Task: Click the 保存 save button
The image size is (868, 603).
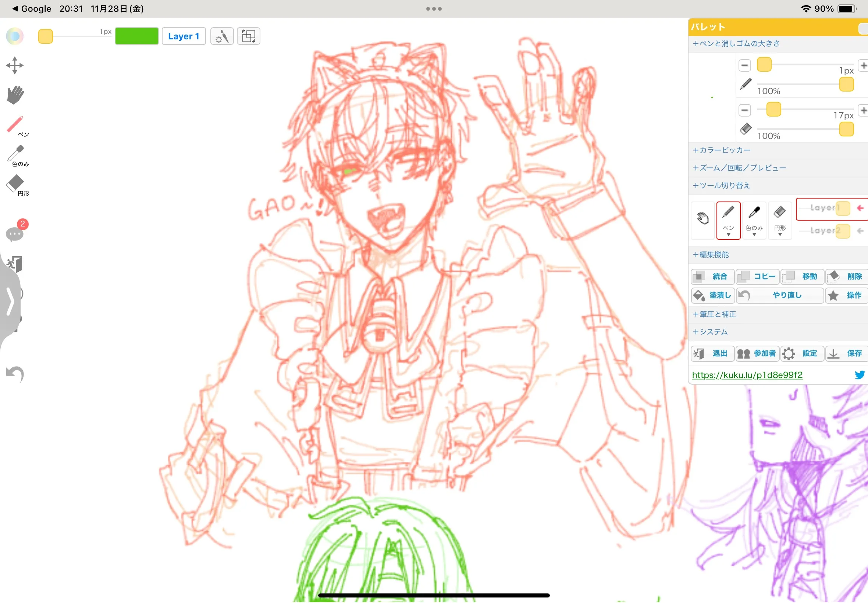Action: [846, 353]
